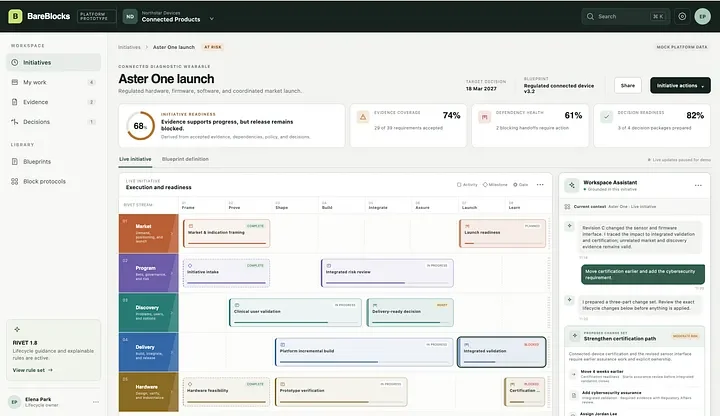
Task: Click the Evidence coverage warning icon
Action: pos(363,117)
